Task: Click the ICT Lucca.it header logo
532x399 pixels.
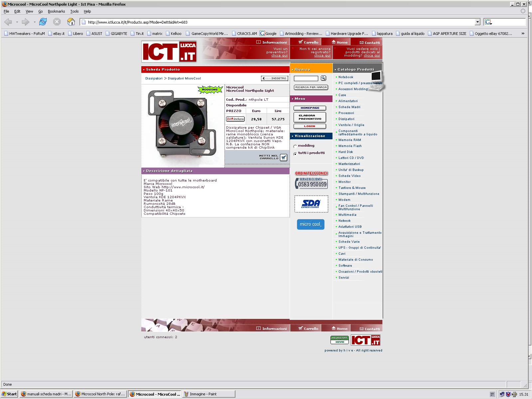Action: tap(169, 51)
